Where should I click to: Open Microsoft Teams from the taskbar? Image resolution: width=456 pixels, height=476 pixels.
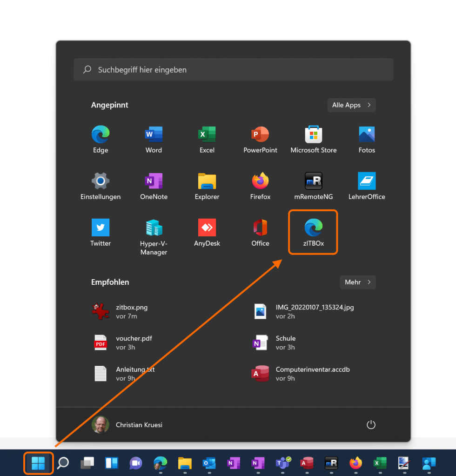coord(282,463)
